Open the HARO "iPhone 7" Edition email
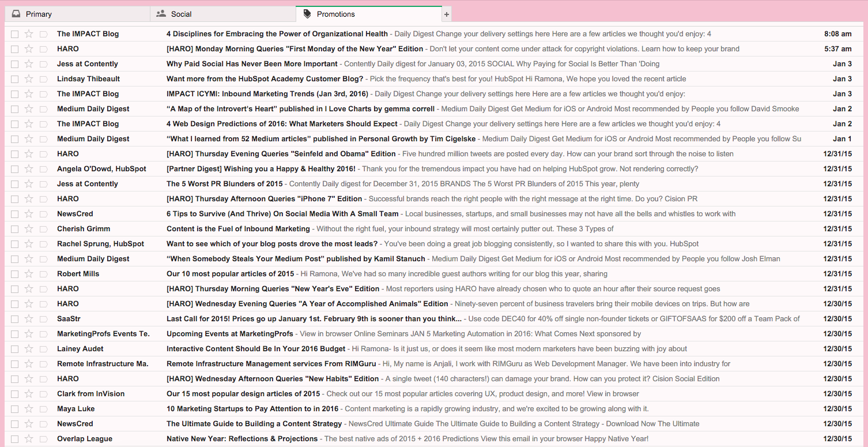The width and height of the screenshot is (868, 447). pos(264,199)
